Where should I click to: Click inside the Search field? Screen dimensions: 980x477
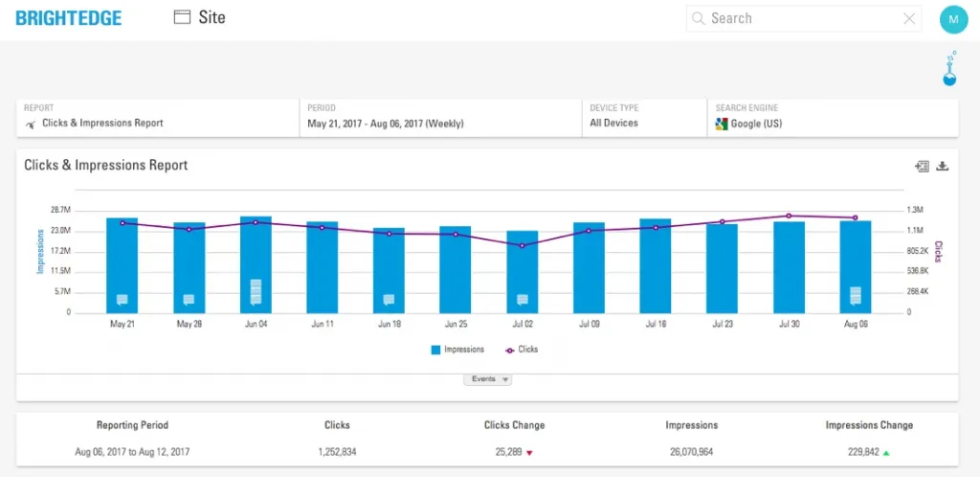coord(804,18)
